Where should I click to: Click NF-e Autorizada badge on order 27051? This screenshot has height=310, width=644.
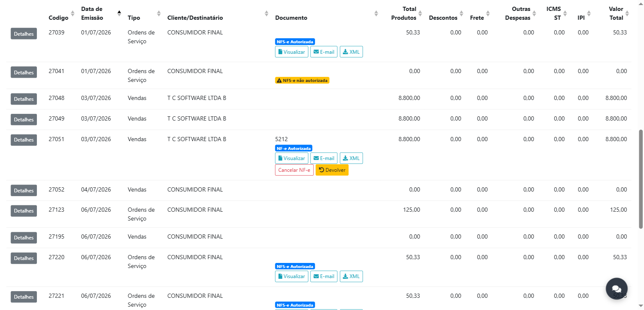tap(294, 148)
